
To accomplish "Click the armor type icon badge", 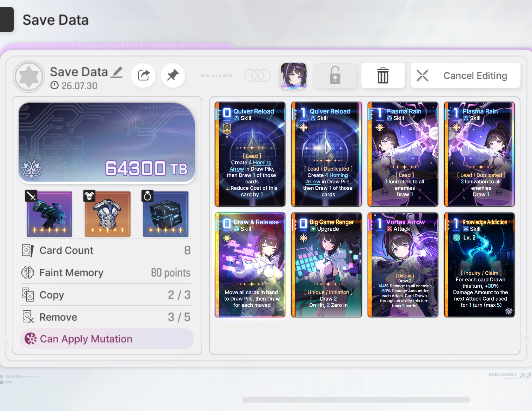I will (89, 196).
